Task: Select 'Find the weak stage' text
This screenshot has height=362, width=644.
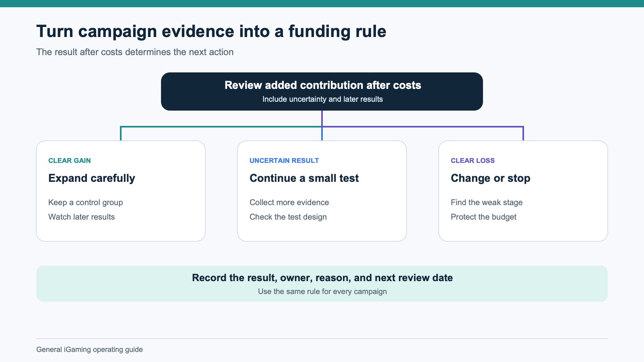Action: pyautogui.click(x=487, y=203)
